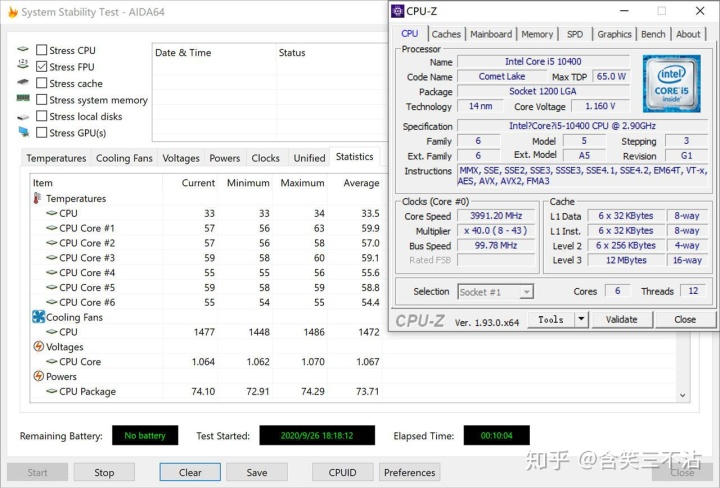Click the chip icon of CPU Package row

point(52,391)
